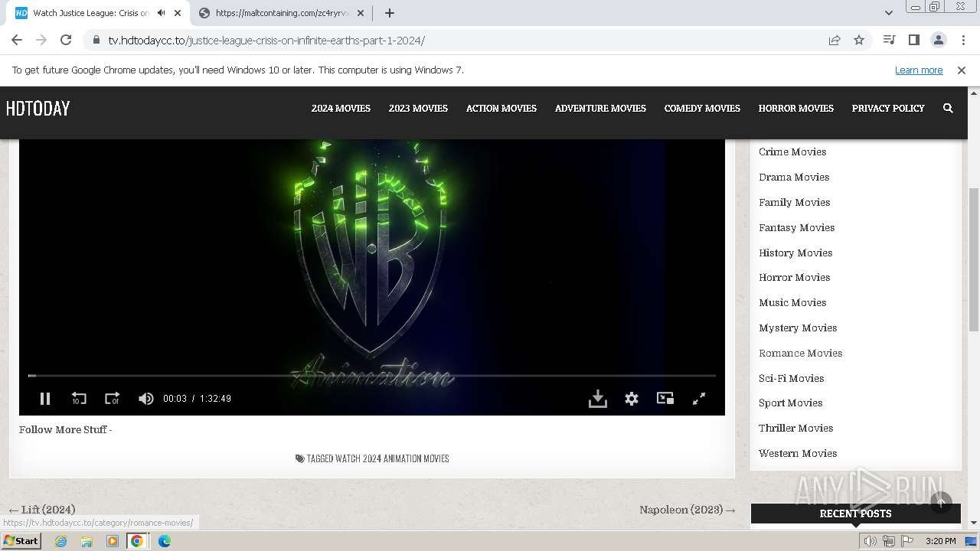980x551 pixels.
Task: Switch to maltcontaining.com tab
Action: tap(282, 13)
